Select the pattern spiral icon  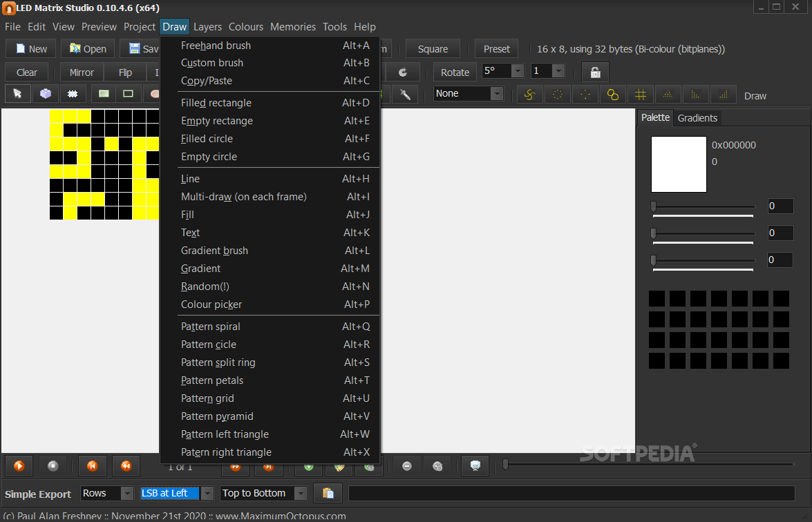529,95
